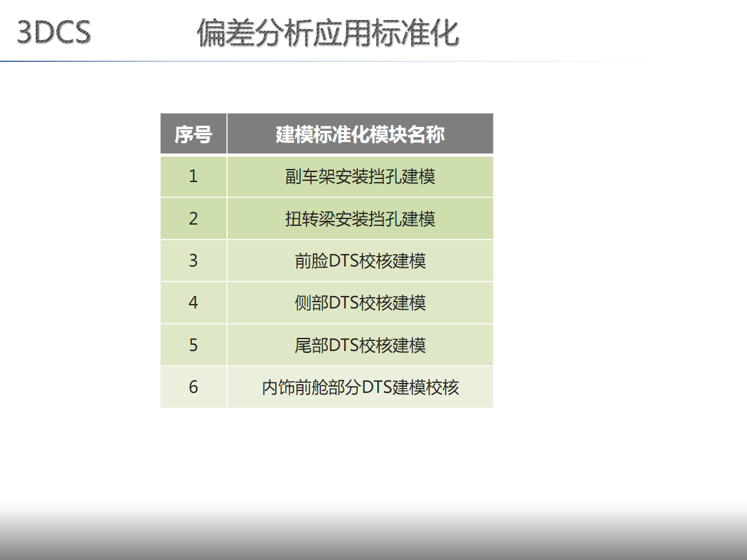Click the 前脸DTS校核建模 cell

tap(360, 260)
